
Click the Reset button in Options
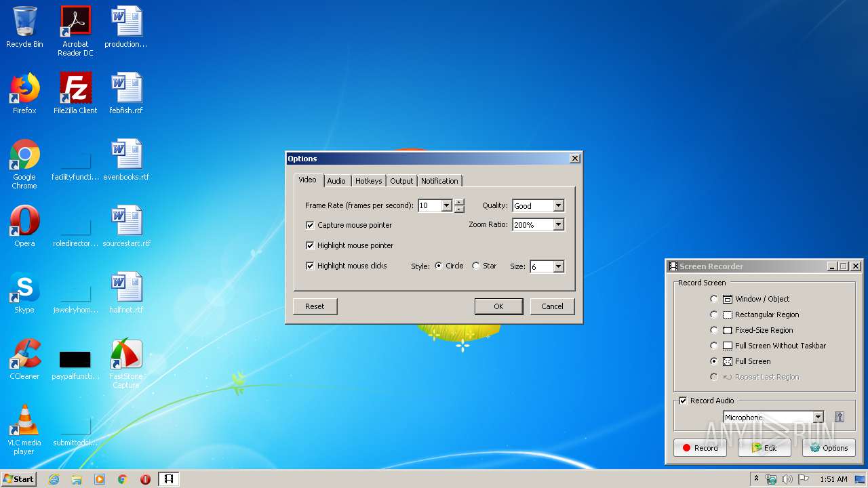pos(315,306)
